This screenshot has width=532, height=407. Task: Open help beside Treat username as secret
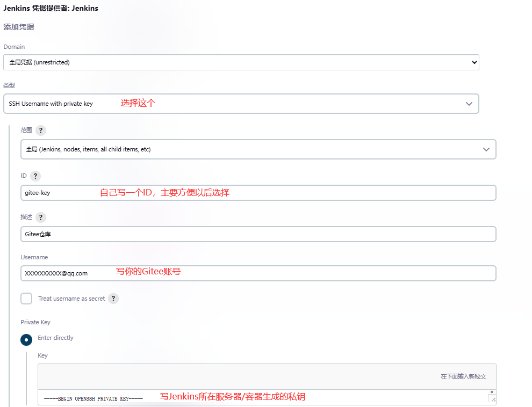[x=113, y=299]
